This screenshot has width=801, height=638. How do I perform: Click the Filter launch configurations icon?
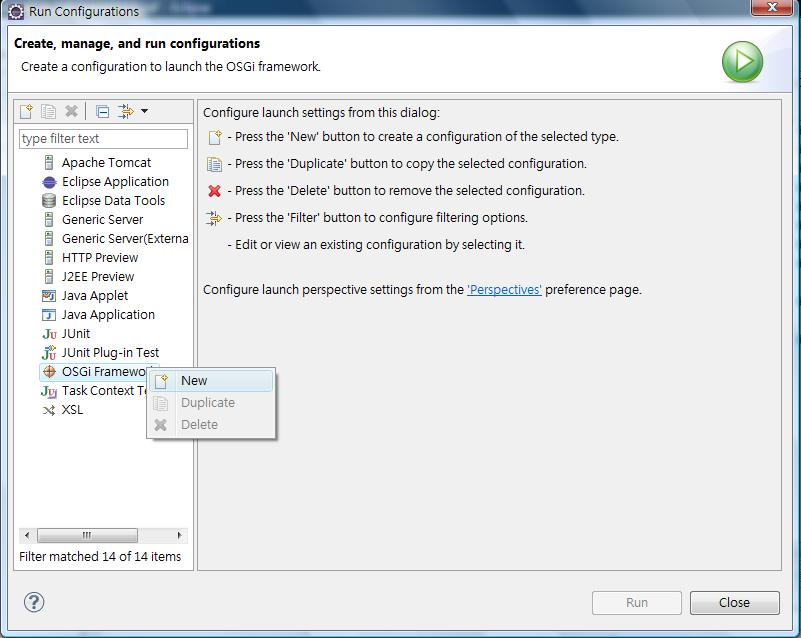126,111
